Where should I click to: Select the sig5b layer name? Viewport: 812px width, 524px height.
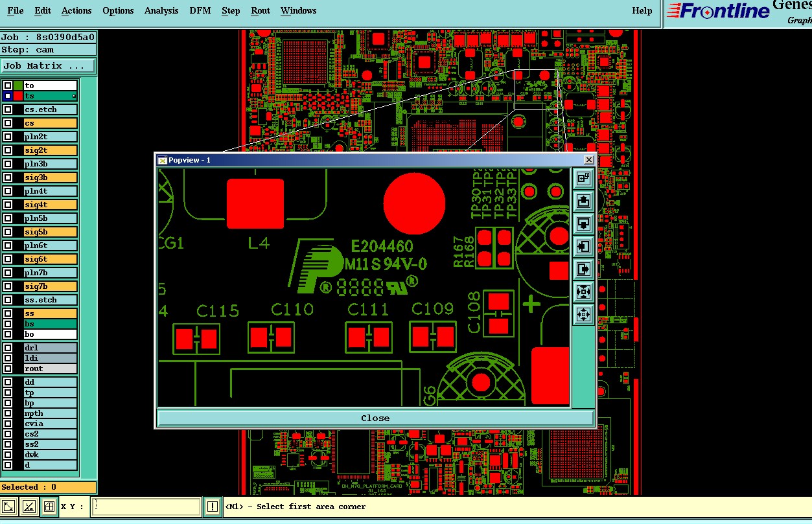coord(51,232)
